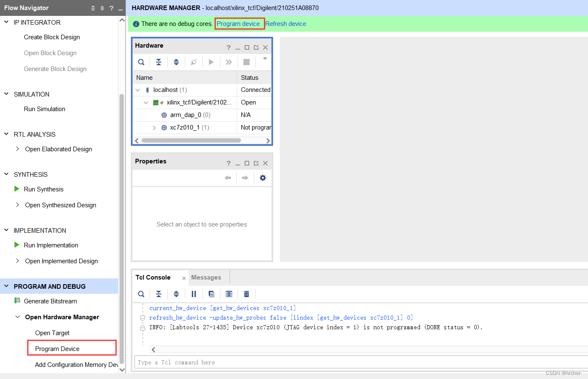Expand all in Tcl Console toolbar
The image size is (588, 379).
pos(176,294)
